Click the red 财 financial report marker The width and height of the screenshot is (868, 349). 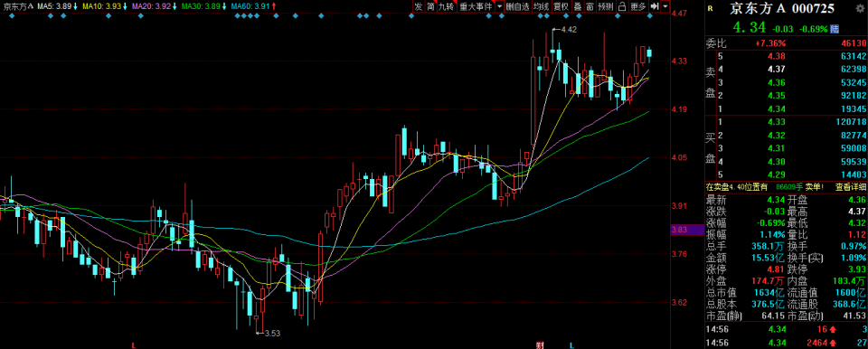coord(539,345)
